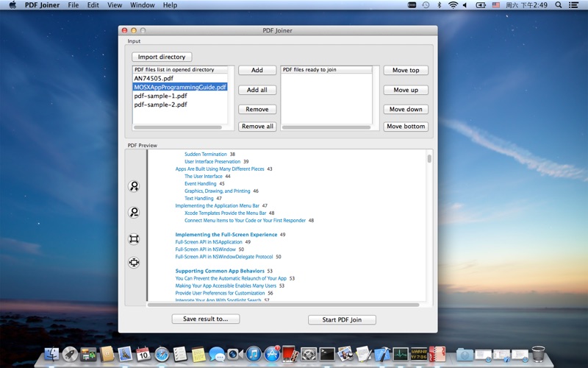Click the Bluetooth menu bar icon
The width and height of the screenshot is (588, 368).
[439, 5]
